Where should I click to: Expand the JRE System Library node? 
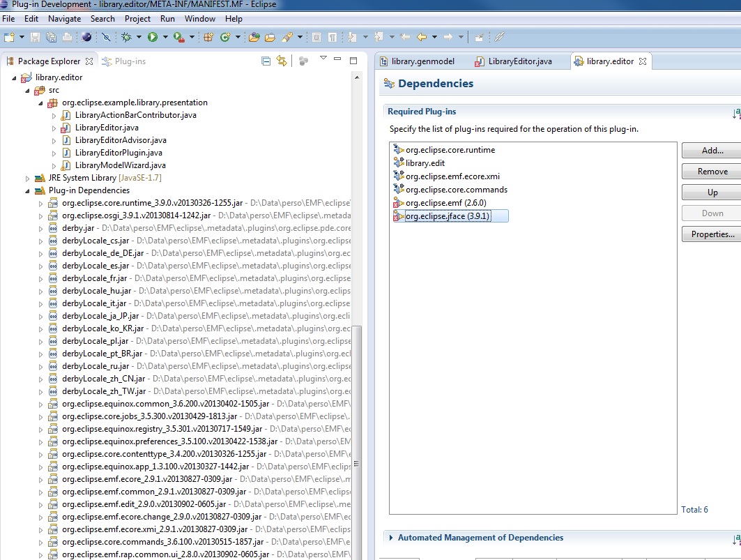(27, 179)
